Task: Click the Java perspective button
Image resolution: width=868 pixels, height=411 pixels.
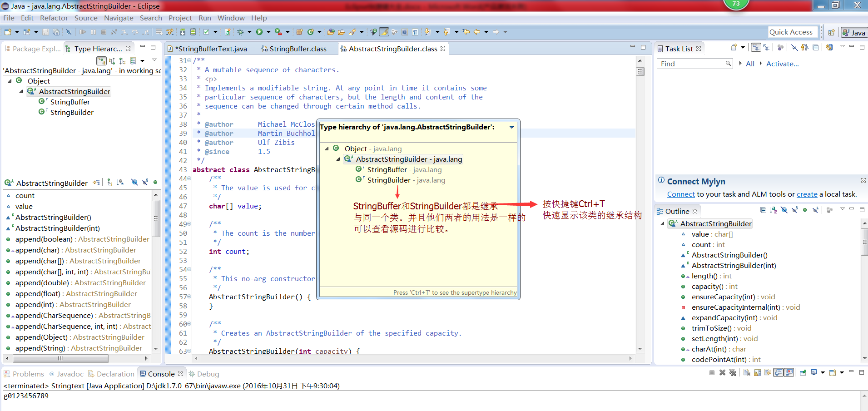Action: click(x=854, y=32)
